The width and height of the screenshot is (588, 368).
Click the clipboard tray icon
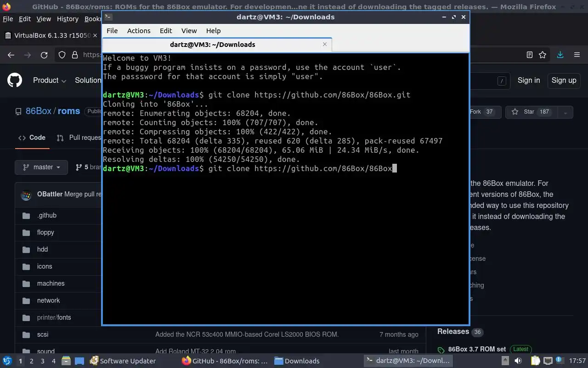tap(536, 361)
